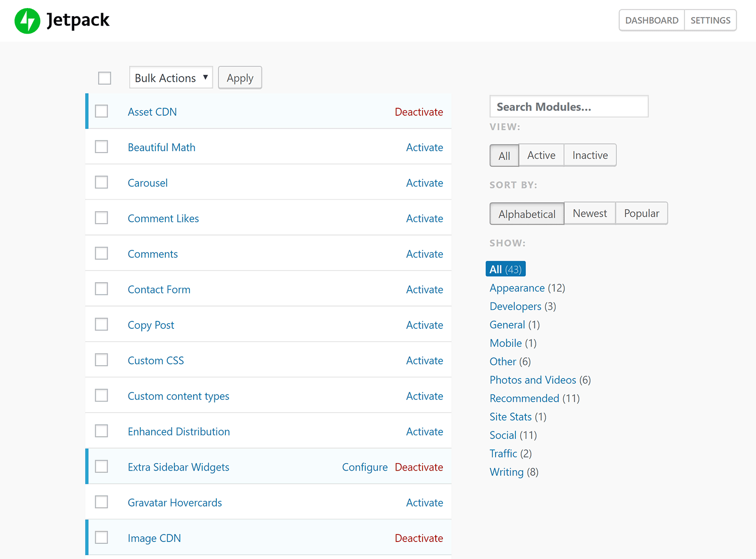Screen dimensions: 756x559
Task: Open the Bulk Actions dropdown
Action: click(171, 77)
